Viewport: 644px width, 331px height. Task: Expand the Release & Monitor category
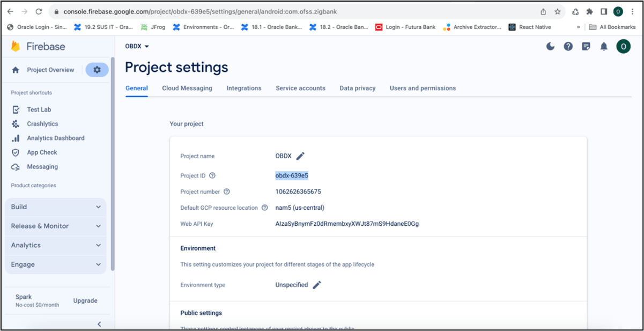click(56, 226)
